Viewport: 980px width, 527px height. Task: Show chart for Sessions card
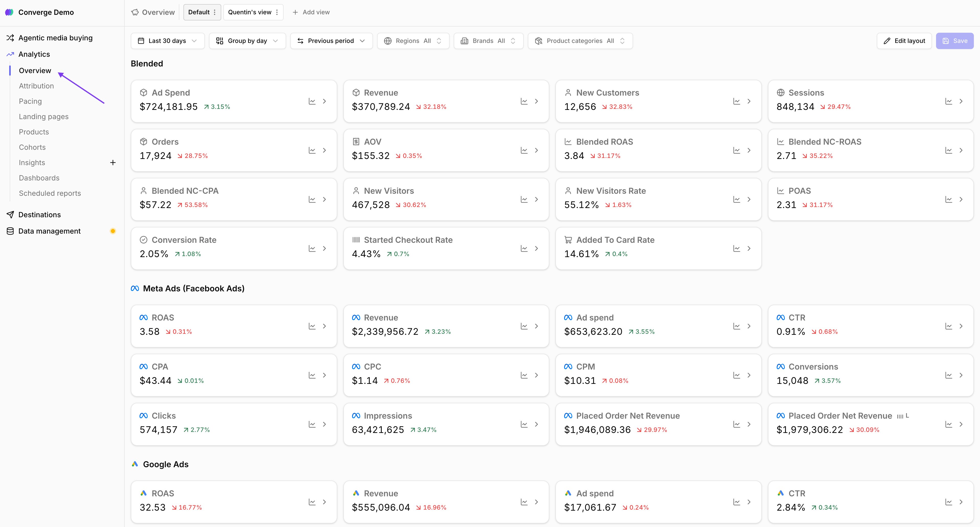tap(948, 101)
